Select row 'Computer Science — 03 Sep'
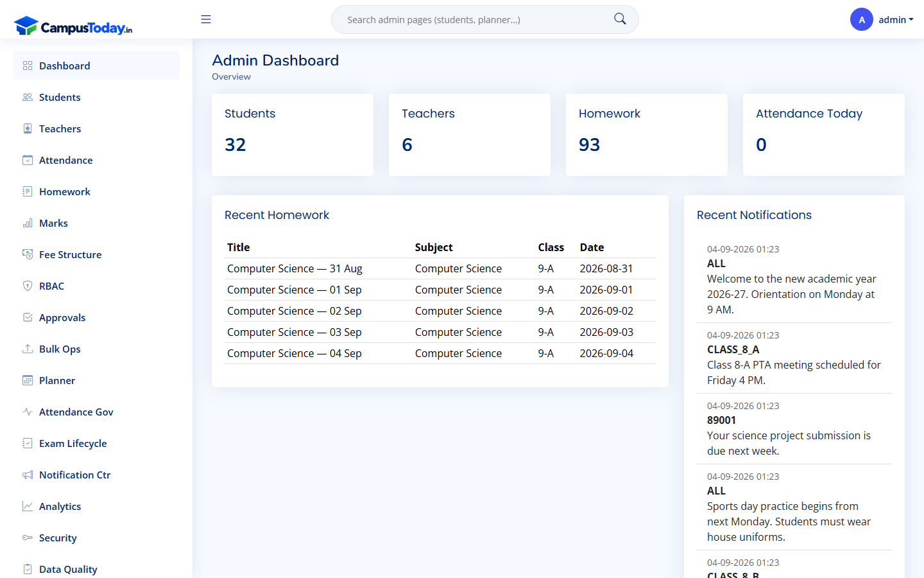924x578 pixels. (x=440, y=332)
